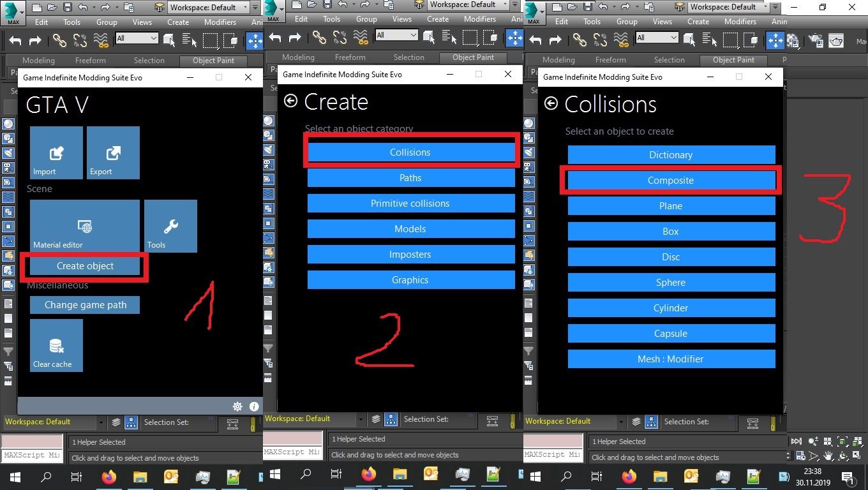Viewport: 868px width, 490px height.
Task: Open Import tile in GTA V panel
Action: coord(56,152)
